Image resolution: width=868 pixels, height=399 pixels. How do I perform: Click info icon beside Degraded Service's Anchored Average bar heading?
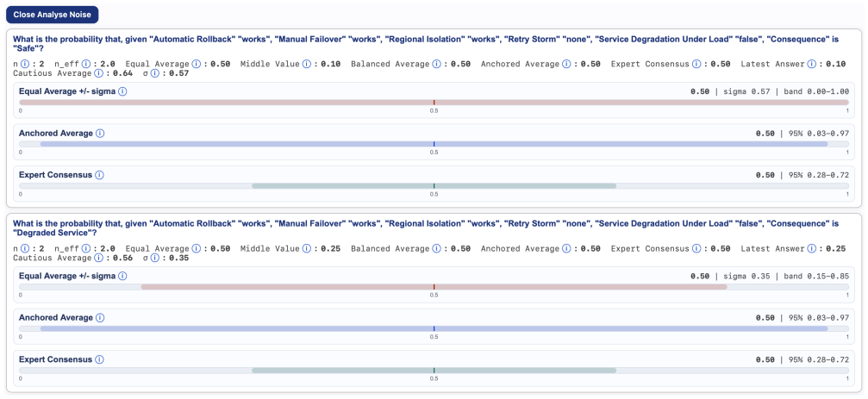click(100, 318)
